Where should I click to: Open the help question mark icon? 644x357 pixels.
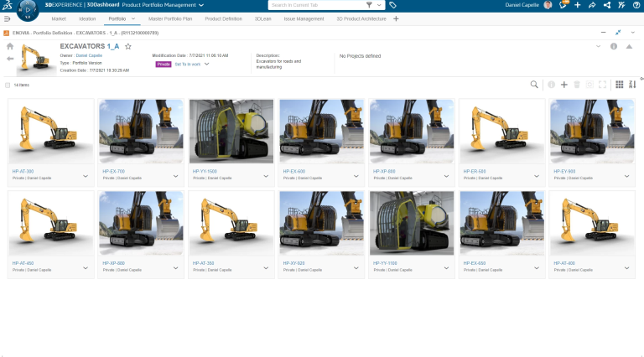click(x=635, y=5)
